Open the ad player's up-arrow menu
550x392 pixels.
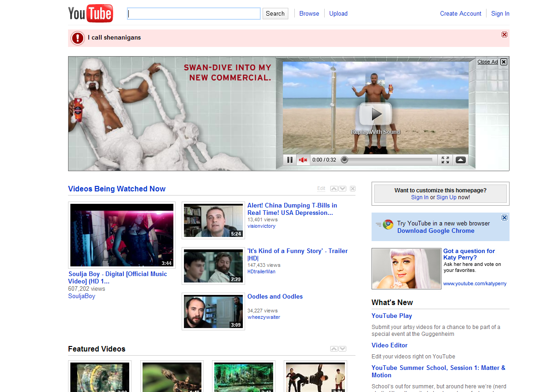click(460, 160)
